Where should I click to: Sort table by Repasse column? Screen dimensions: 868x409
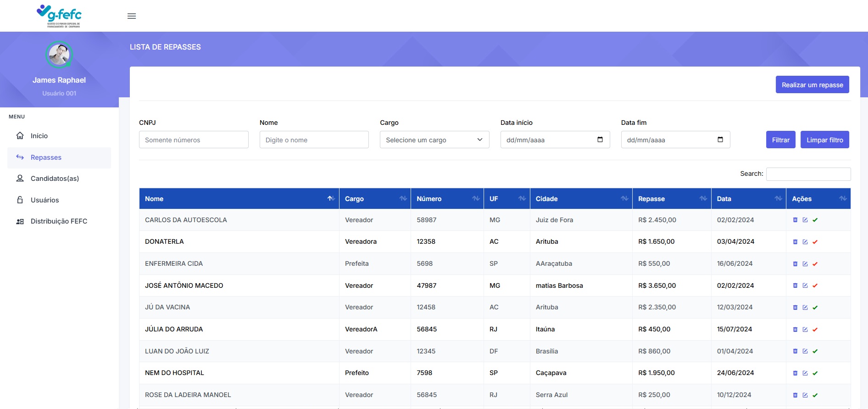672,199
